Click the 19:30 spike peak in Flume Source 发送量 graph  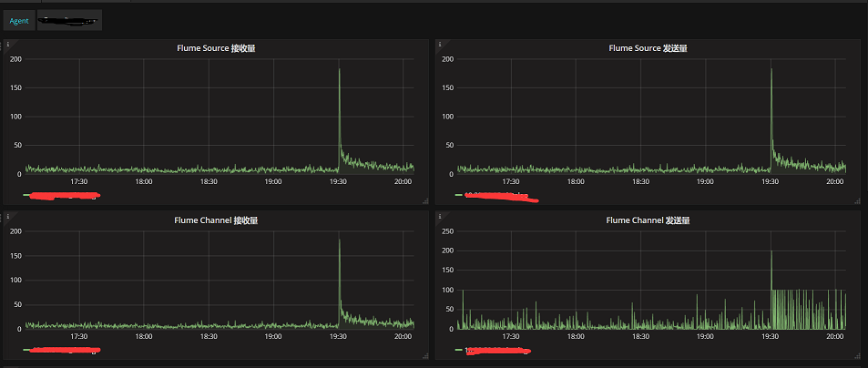tap(771, 69)
